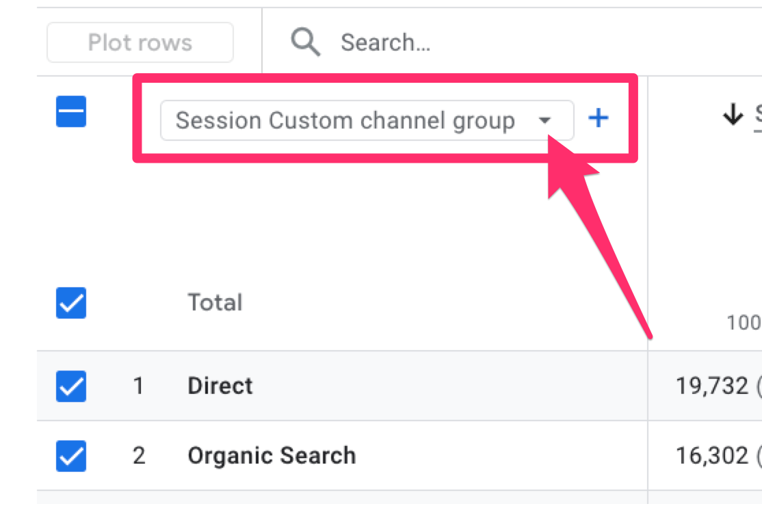Click the magnifying glass search icon
762x532 pixels.
pyautogui.click(x=305, y=42)
